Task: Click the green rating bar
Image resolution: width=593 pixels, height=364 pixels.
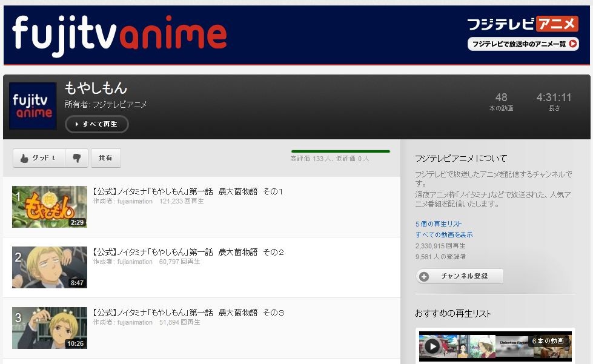Action: (x=340, y=151)
